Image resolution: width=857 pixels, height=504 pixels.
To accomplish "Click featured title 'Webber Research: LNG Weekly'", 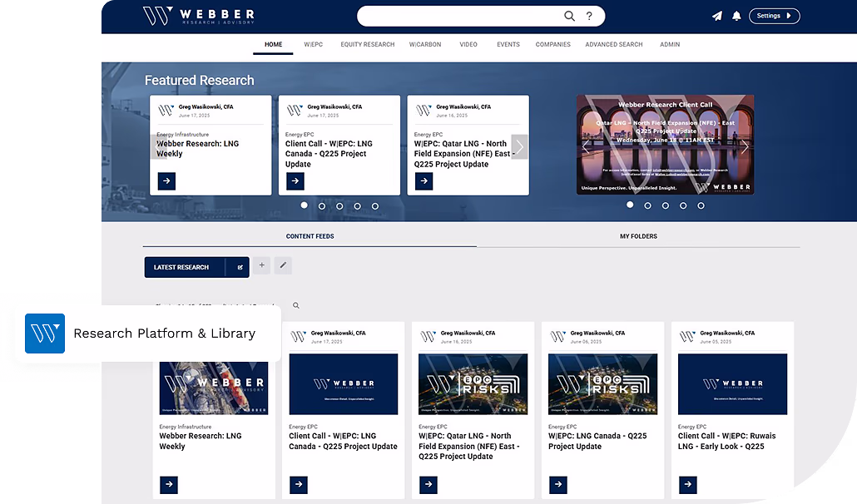I will click(198, 149).
